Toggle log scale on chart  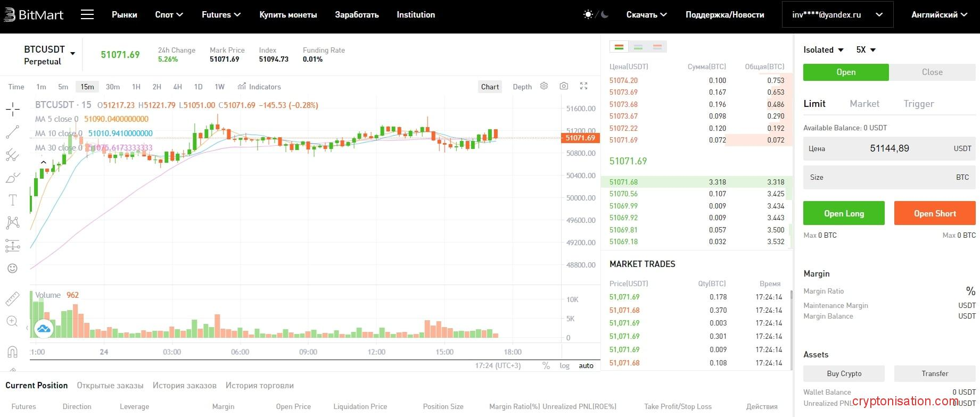(x=564, y=366)
